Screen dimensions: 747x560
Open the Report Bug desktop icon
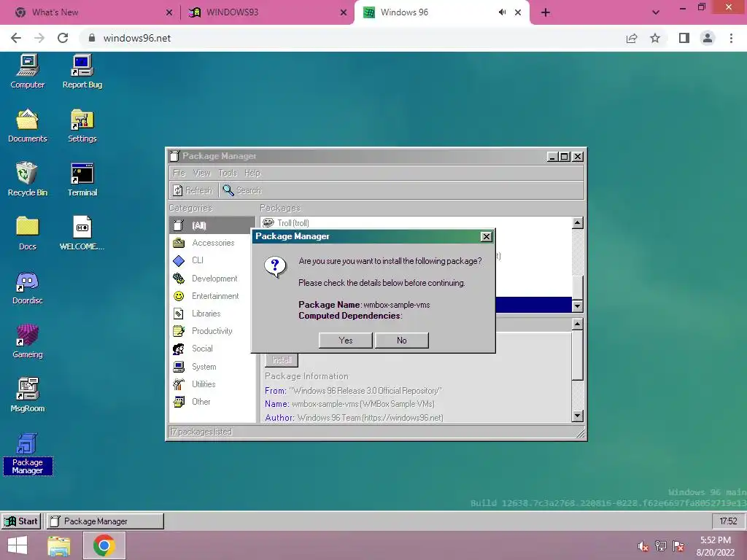click(x=82, y=72)
